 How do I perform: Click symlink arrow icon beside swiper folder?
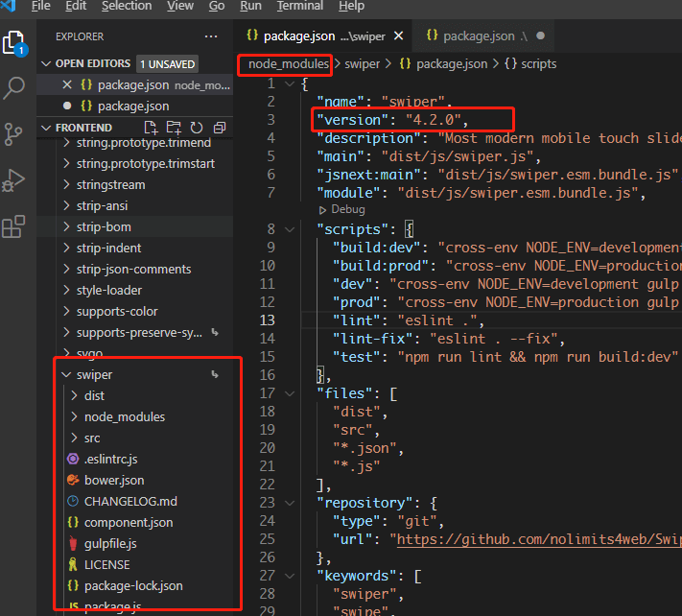point(215,374)
